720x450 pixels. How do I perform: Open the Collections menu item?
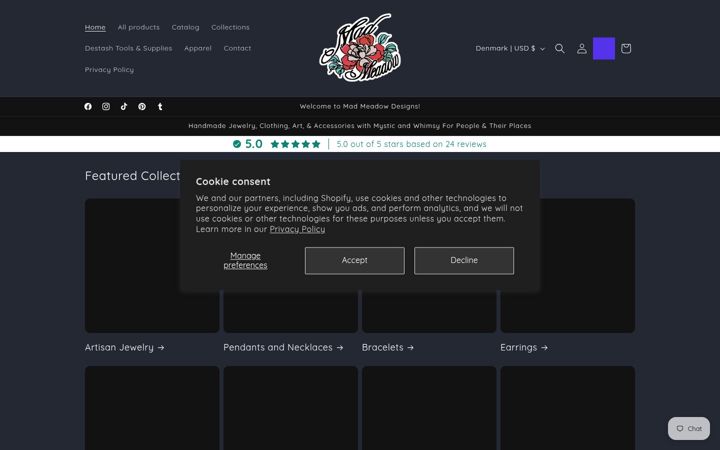coord(230,27)
